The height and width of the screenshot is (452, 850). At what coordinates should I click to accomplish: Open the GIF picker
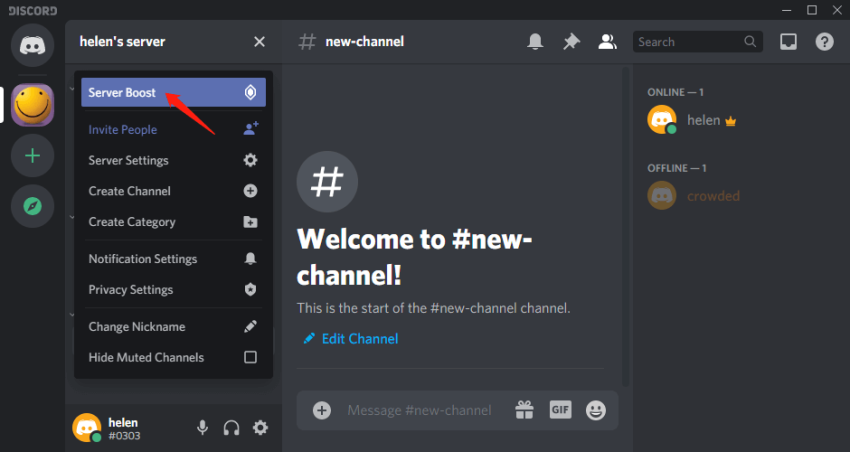click(x=560, y=410)
